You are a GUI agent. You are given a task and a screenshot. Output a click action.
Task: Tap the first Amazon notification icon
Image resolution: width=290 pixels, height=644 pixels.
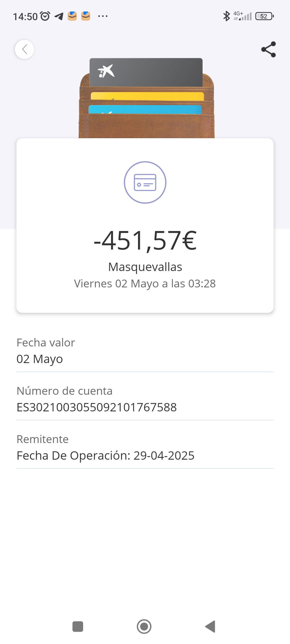(72, 16)
